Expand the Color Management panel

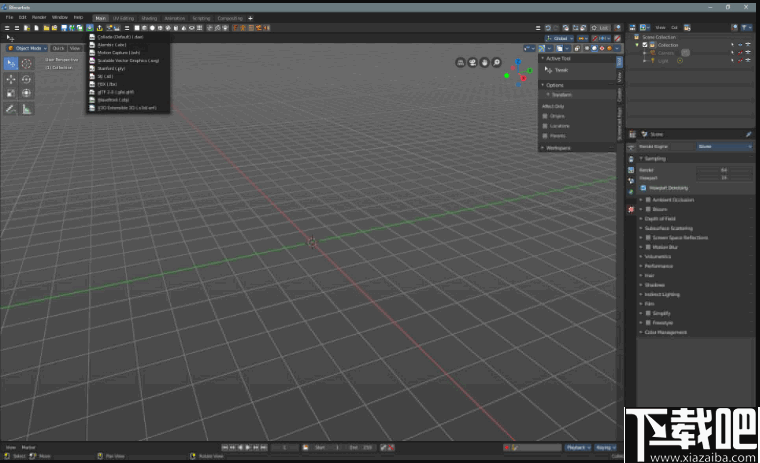[665, 332]
